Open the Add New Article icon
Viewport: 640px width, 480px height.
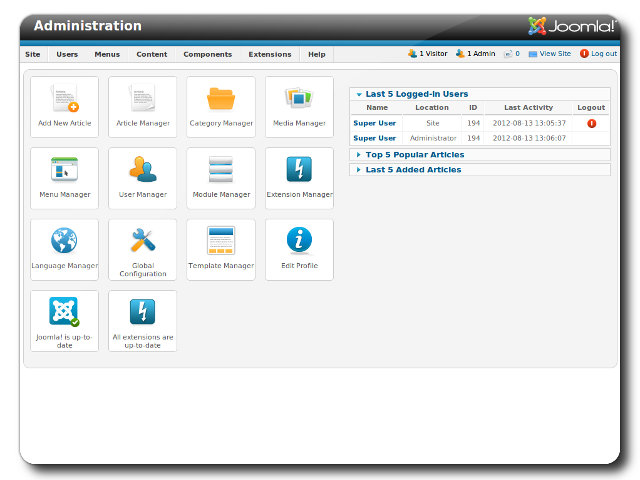tap(65, 100)
